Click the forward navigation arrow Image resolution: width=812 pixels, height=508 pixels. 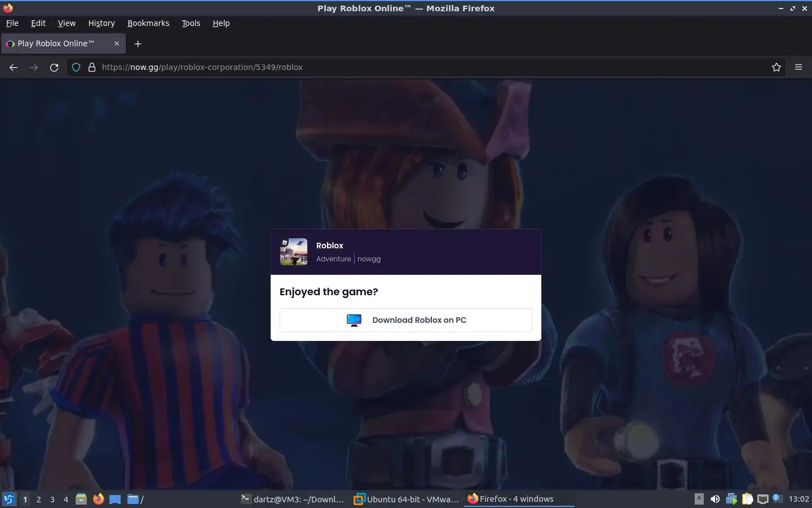coord(34,67)
